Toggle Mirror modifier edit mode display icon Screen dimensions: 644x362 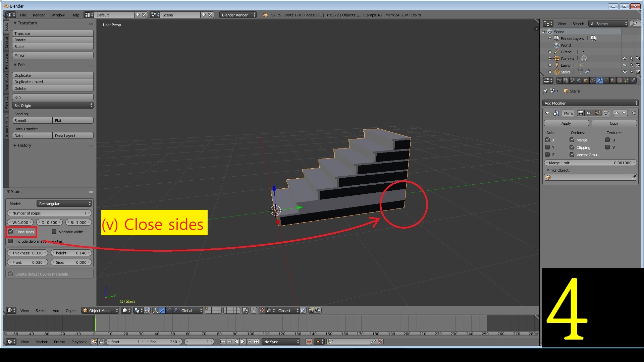pyautogui.click(x=597, y=113)
